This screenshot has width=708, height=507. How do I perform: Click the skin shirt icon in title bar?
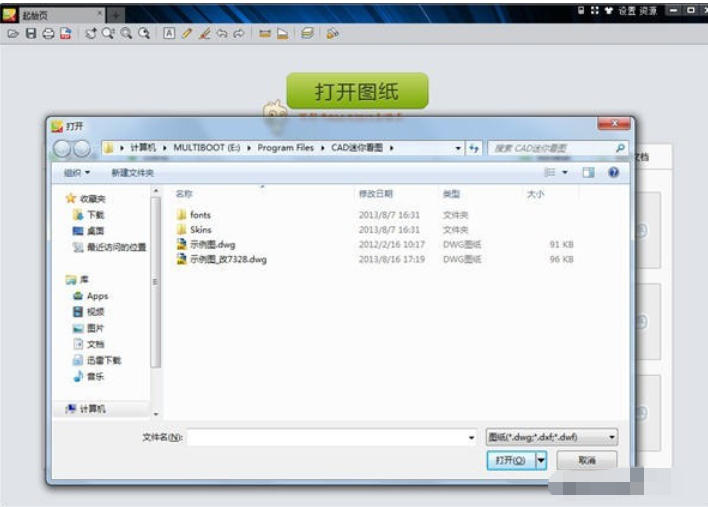coord(609,10)
